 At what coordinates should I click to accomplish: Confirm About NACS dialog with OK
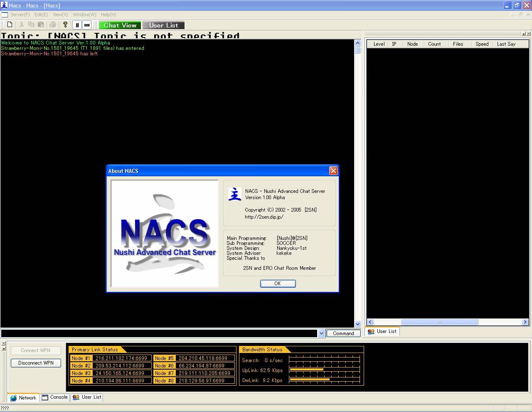pos(278,284)
